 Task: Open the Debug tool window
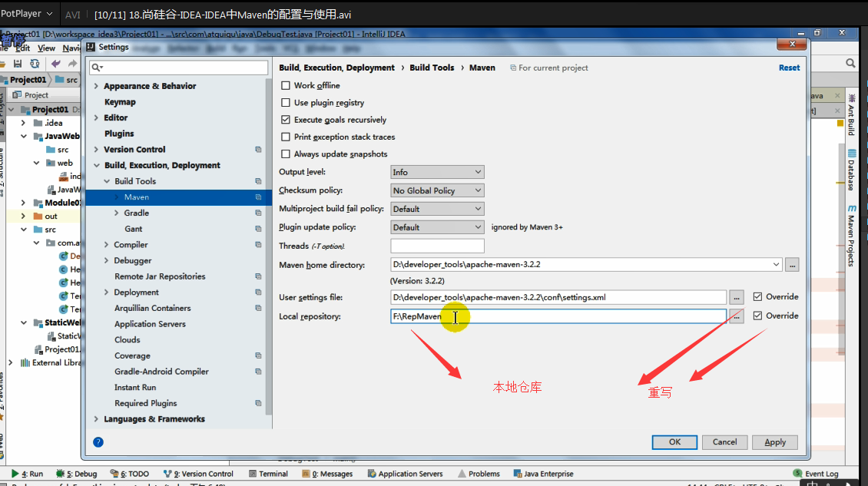[x=76, y=474]
